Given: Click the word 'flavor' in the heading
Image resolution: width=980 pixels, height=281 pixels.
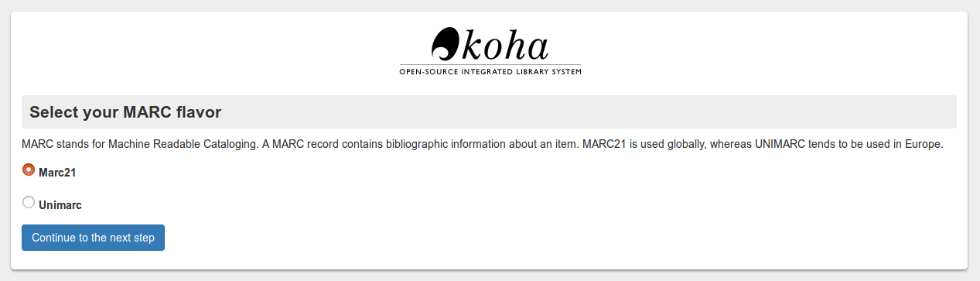Looking at the screenshot, I should click(x=200, y=112).
